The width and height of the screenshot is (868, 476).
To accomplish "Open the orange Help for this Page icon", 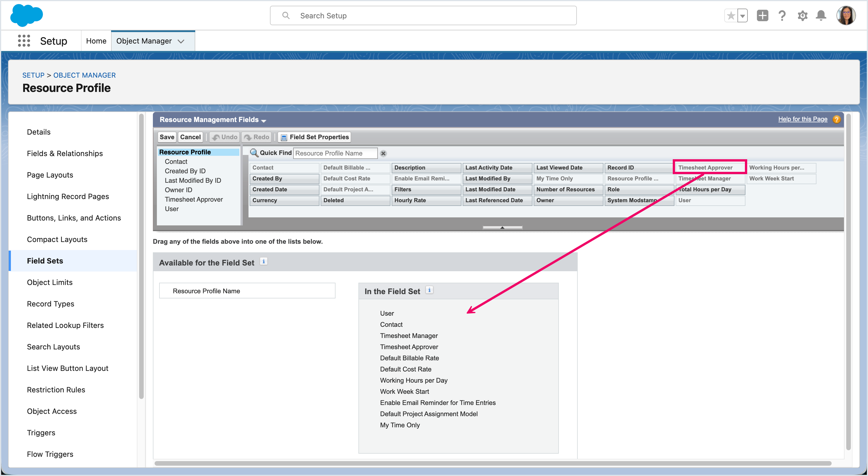I will pos(836,119).
